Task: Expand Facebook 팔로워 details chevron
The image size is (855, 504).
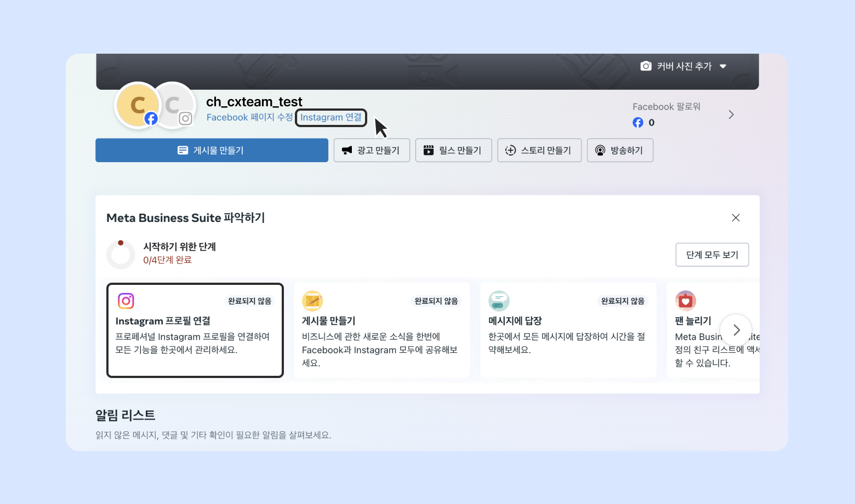Action: click(731, 114)
